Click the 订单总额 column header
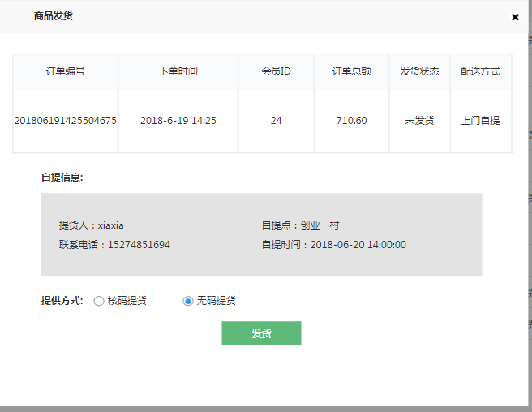The width and height of the screenshot is (532, 412). click(x=351, y=71)
